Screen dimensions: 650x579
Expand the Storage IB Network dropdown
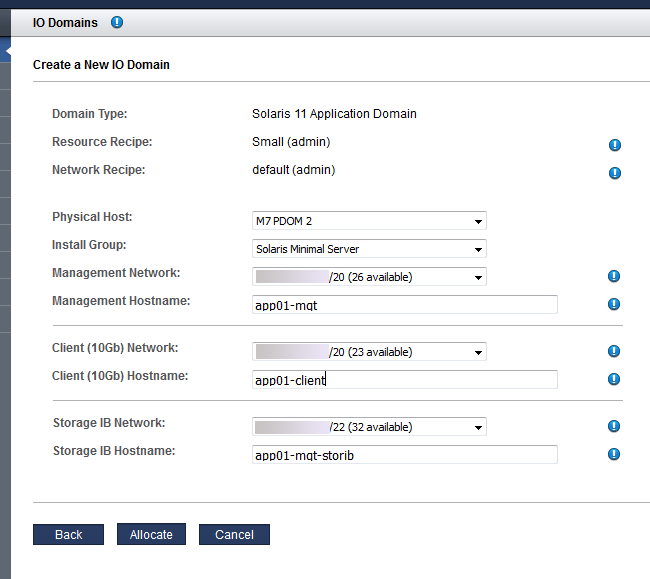[x=369, y=427]
